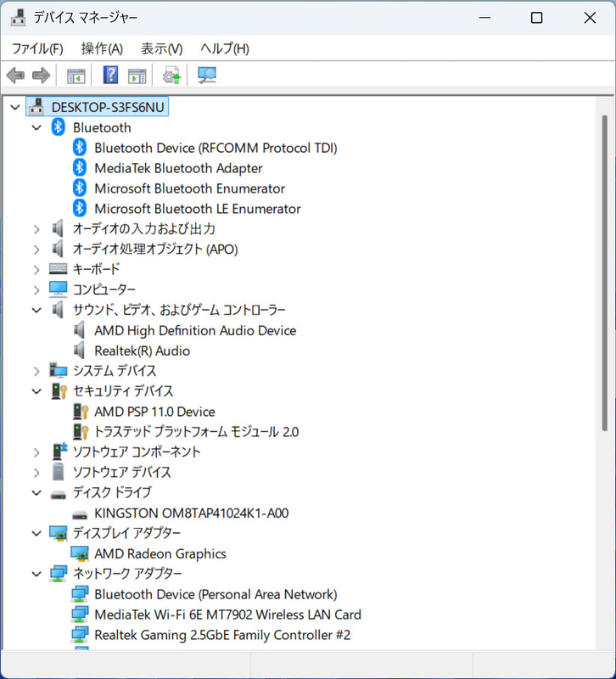This screenshot has height=679, width=616.
Task: Select Bluetooth Device (Personal Area Network)
Action: (x=216, y=594)
